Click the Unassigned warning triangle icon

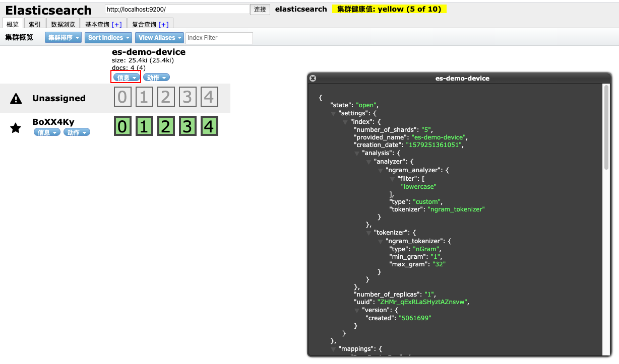(16, 99)
